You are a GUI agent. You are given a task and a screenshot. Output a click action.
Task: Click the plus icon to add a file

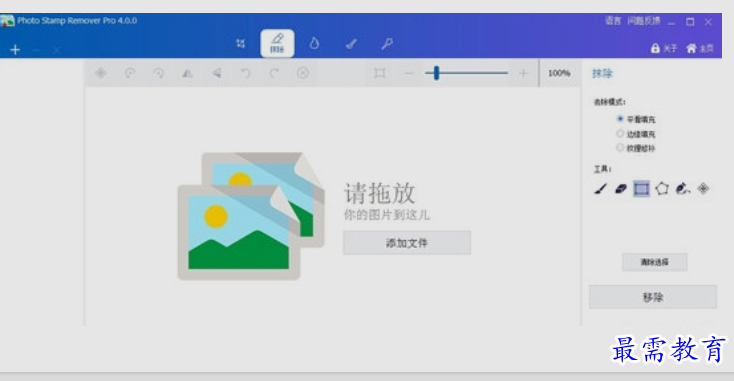click(15, 50)
